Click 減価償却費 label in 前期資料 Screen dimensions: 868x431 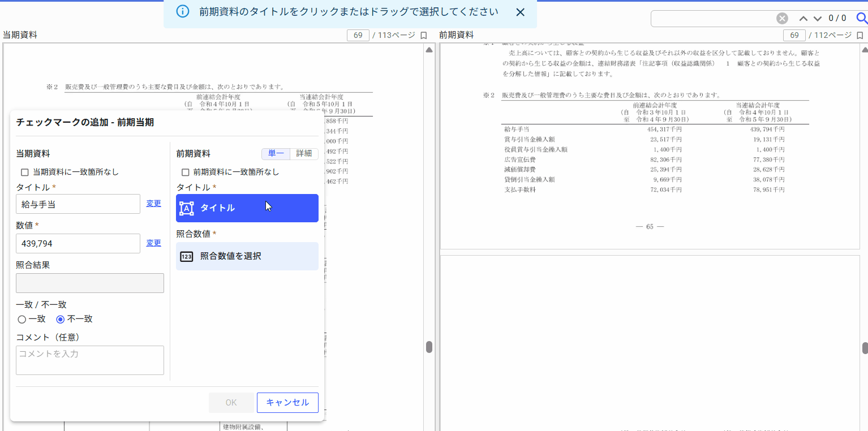pos(519,170)
